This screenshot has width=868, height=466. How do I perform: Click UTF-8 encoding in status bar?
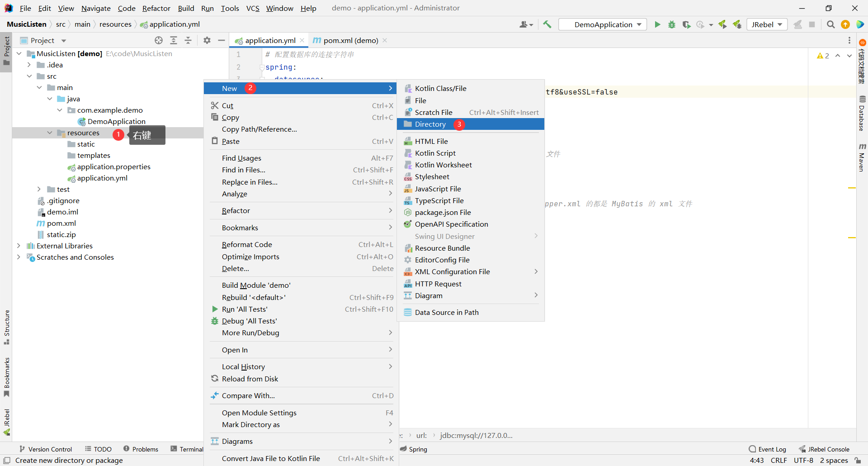[803, 460]
